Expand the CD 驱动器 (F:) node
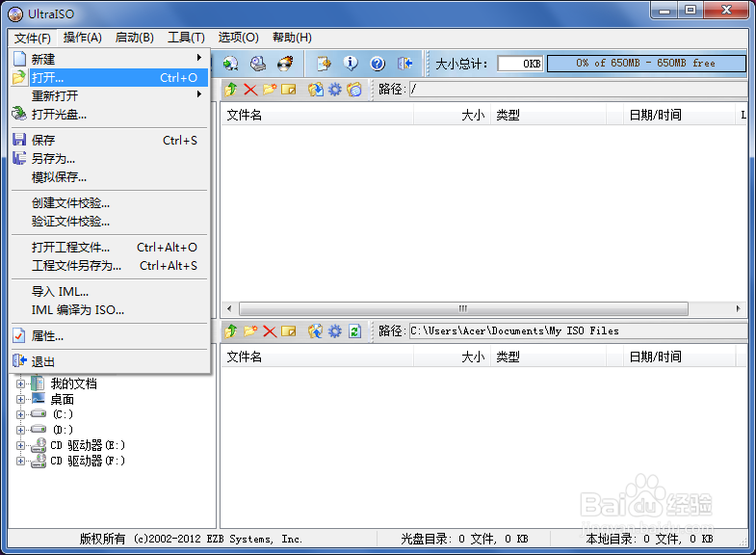The height and width of the screenshot is (555, 756). click(x=20, y=461)
